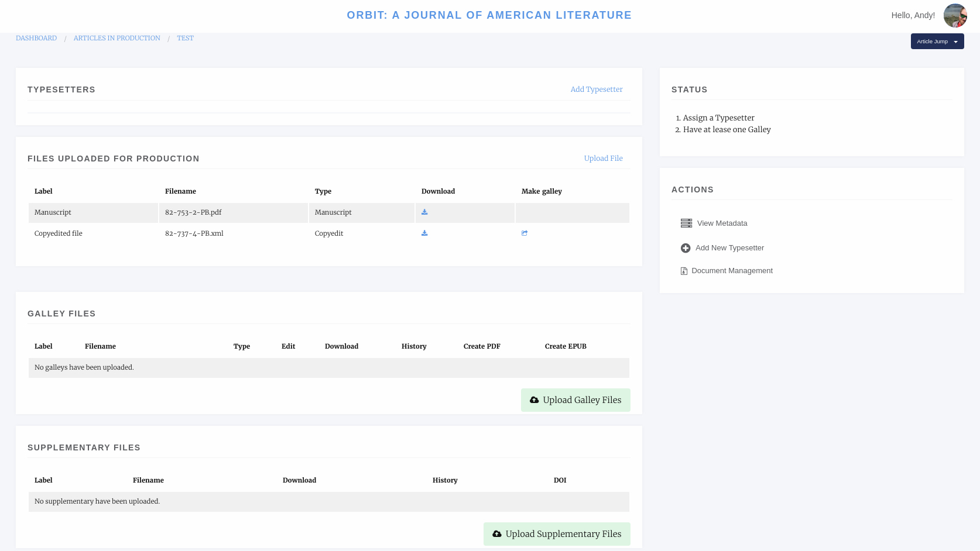Click the plus icon for Add New Typesetter

click(x=686, y=248)
